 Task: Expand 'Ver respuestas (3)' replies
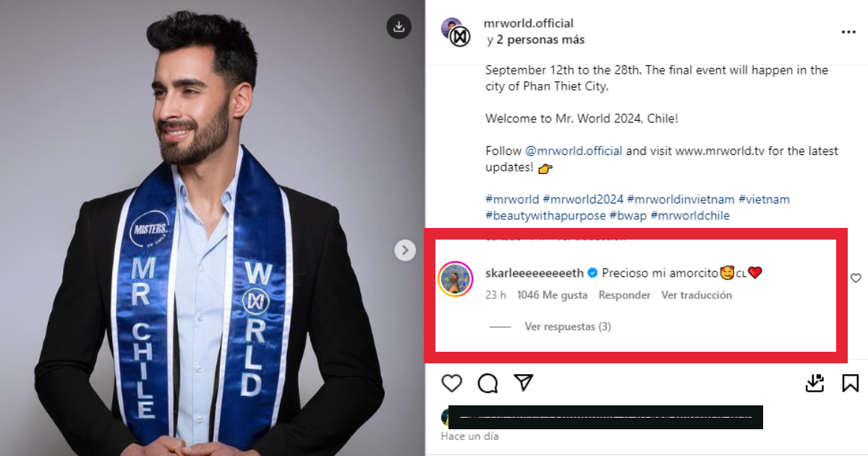point(567,326)
